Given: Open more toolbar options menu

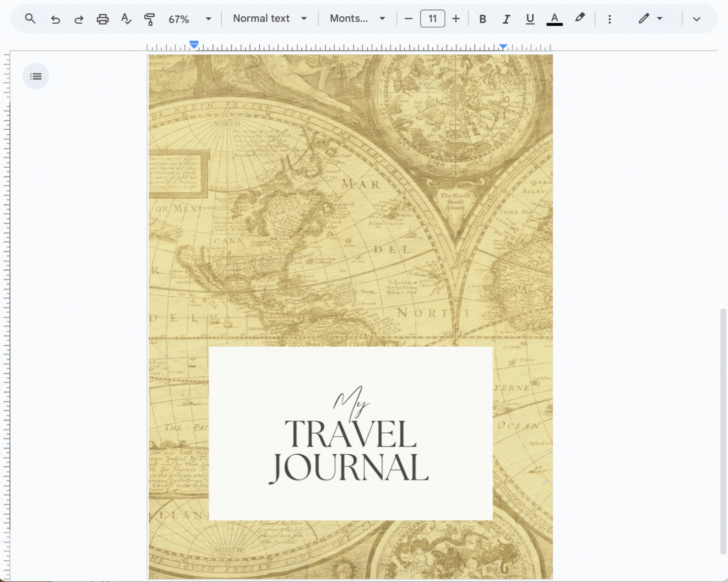Looking at the screenshot, I should [x=610, y=19].
